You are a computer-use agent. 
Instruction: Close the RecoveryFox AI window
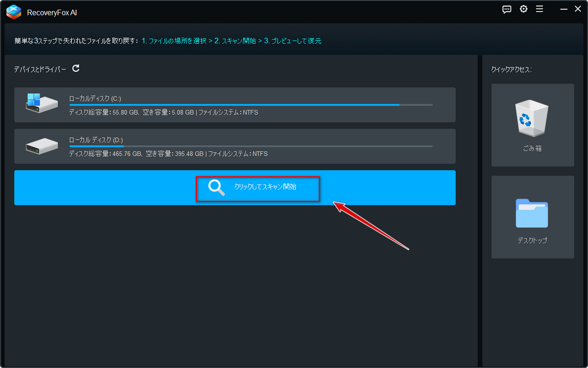pos(578,9)
